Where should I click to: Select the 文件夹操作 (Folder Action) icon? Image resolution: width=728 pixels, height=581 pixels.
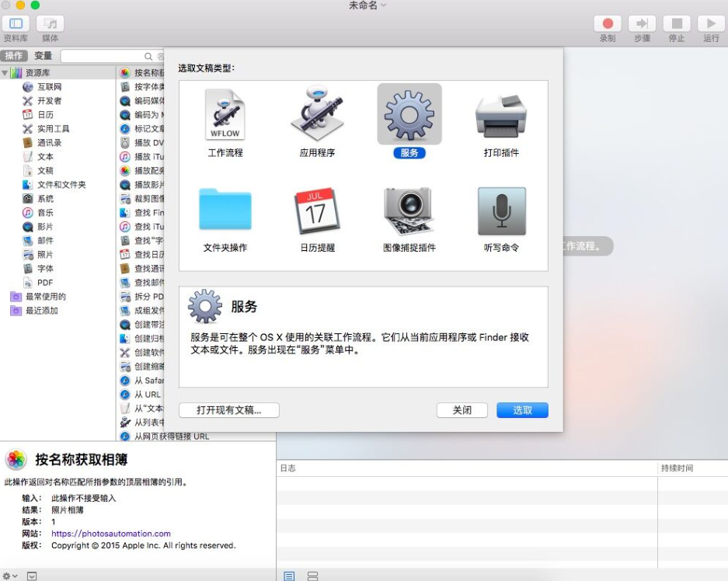click(x=224, y=210)
